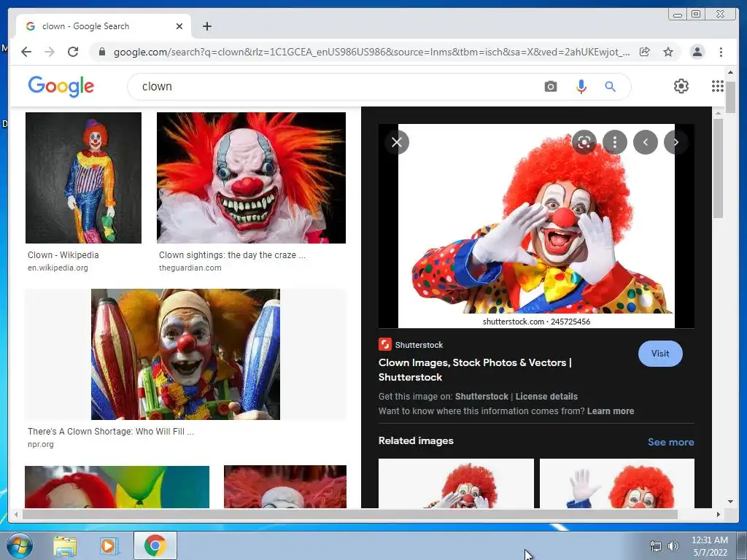
Task: Click the horizontal scroll right arrow
Action: click(x=719, y=514)
